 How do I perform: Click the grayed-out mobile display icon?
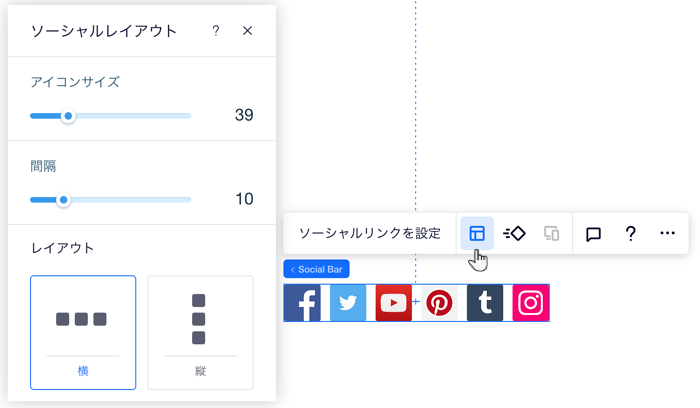tap(551, 233)
